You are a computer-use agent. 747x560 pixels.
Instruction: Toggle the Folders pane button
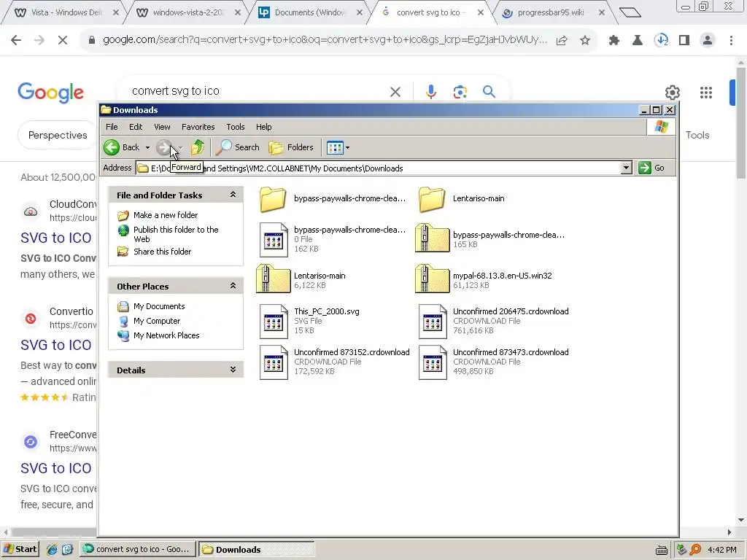[291, 147]
